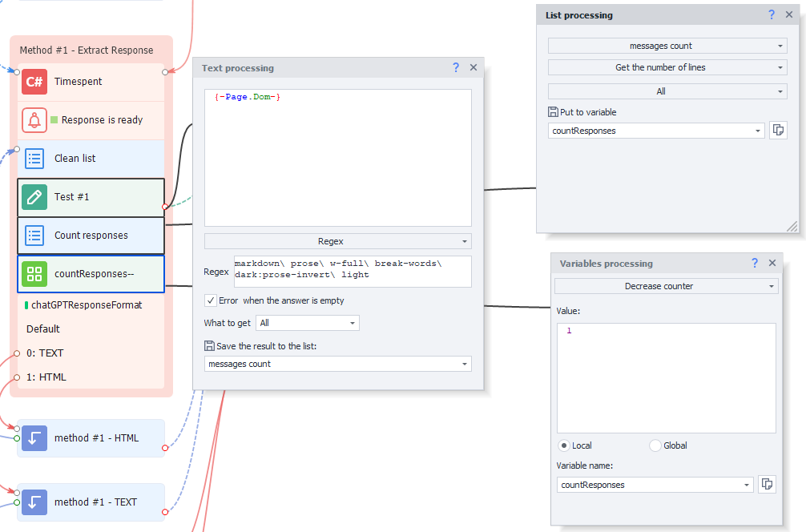The width and height of the screenshot is (806, 532).
Task: Open Get the number of lines dropdown
Action: [667, 68]
